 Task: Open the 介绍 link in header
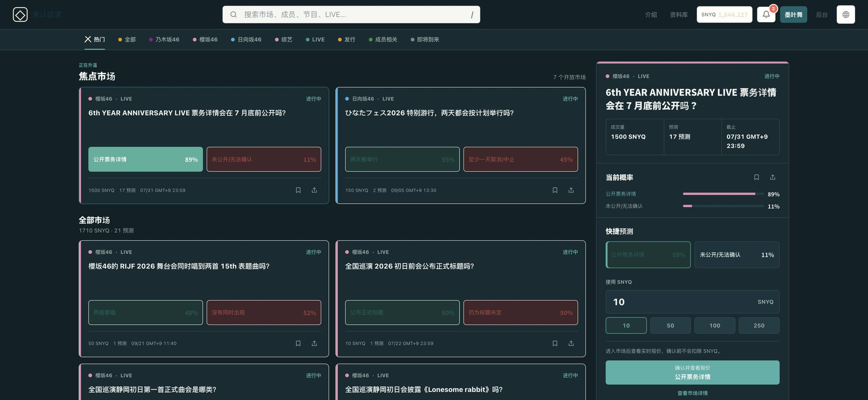651,14
